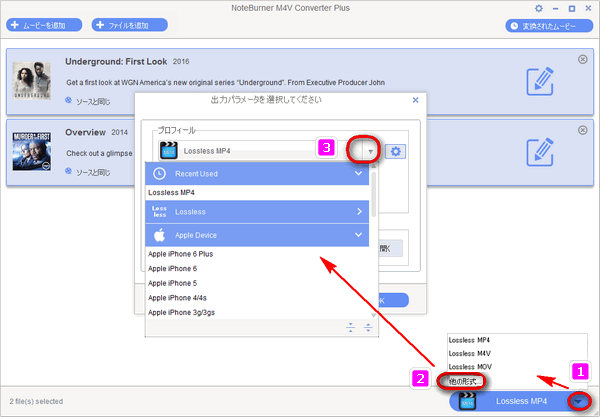Click the Apple logo icon
The width and height of the screenshot is (600, 417).
159,235
